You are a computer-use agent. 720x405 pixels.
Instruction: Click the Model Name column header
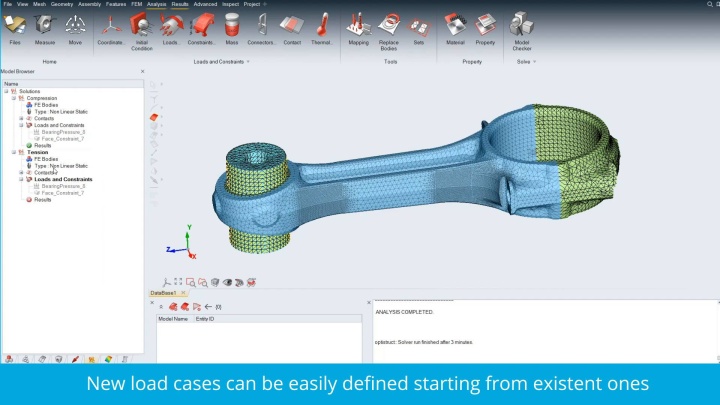(173, 319)
